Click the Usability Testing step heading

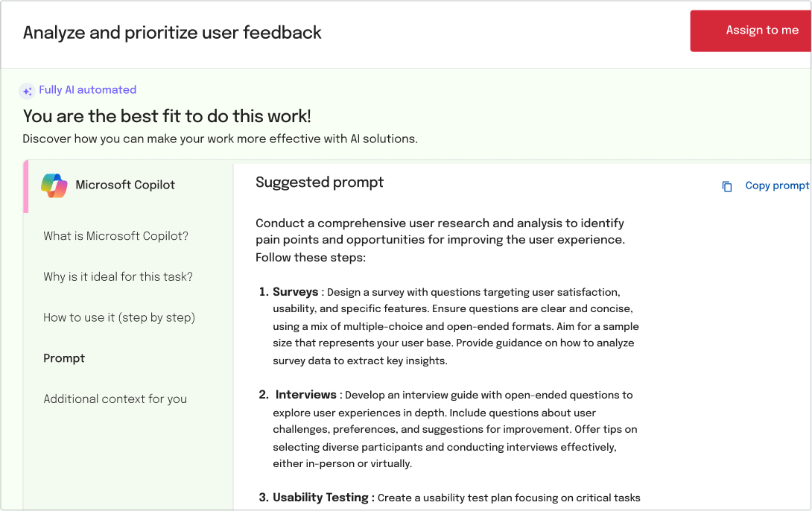320,498
